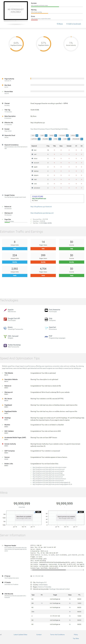Click the TEST keyword cloud tag

33,135
